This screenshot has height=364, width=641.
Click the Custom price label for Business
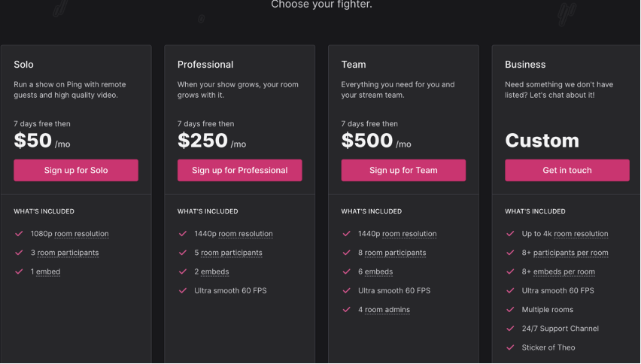tap(542, 141)
